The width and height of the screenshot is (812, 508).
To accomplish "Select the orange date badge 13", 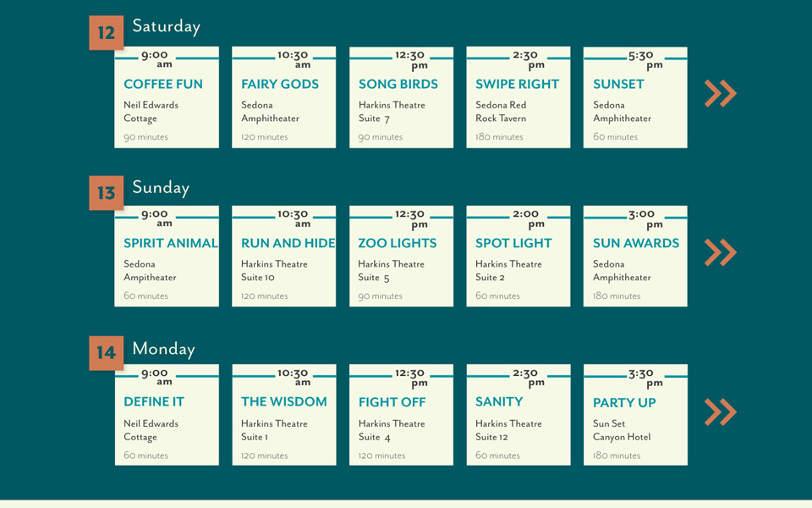I will click(106, 193).
